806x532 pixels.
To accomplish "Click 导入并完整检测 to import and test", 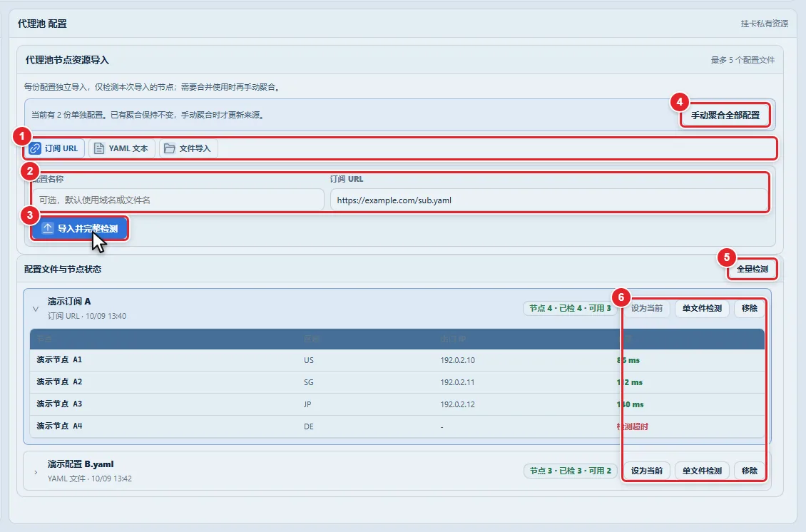I will [79, 228].
